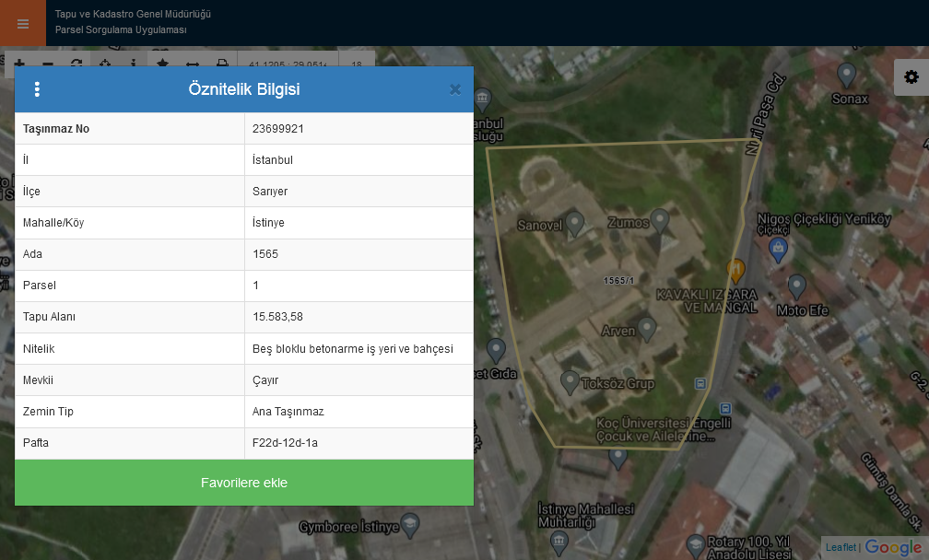The height and width of the screenshot is (560, 929).
Task: Close the Öznitelik Bilgisi panel
Action: (454, 89)
